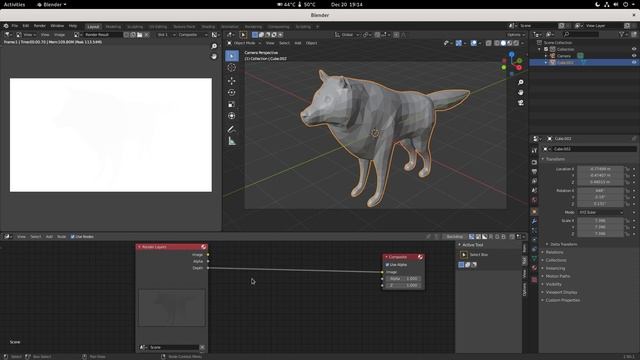Click the navigation gizmo Z axis
This screenshot has width=640, height=360.
[x=511, y=54]
